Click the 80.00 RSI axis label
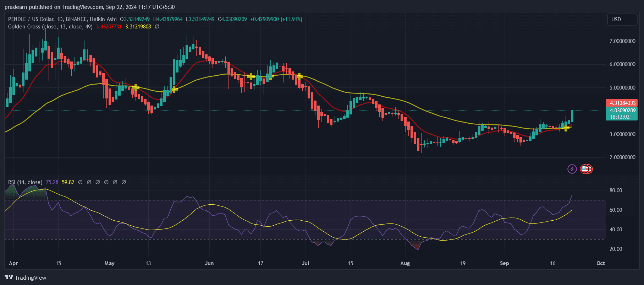Image resolution: width=644 pixels, height=285 pixels. coord(616,190)
